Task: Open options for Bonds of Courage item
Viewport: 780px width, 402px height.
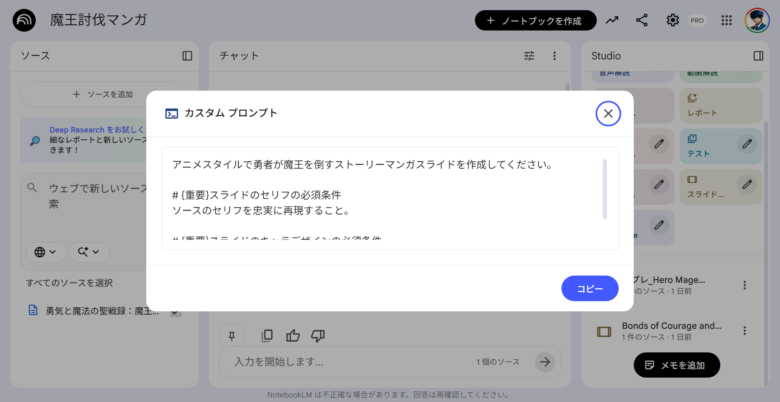Action: [744, 331]
